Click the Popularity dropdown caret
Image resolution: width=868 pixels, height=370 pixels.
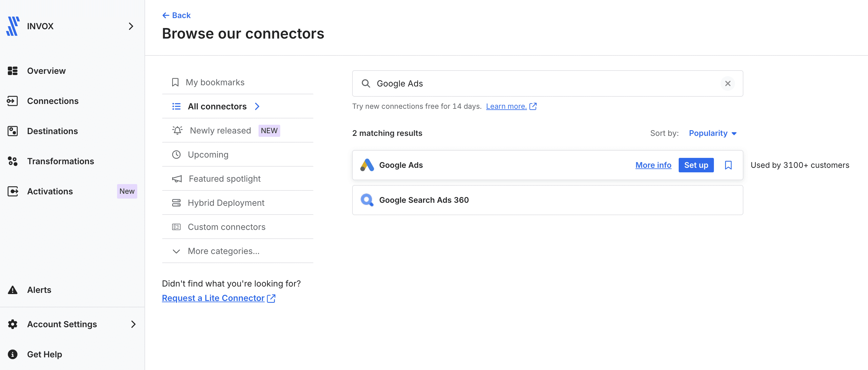(x=734, y=134)
